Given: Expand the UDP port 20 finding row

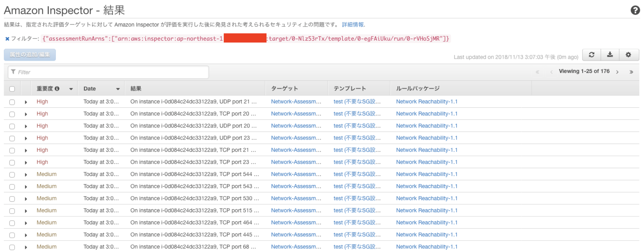Looking at the screenshot, I should tap(26, 126).
